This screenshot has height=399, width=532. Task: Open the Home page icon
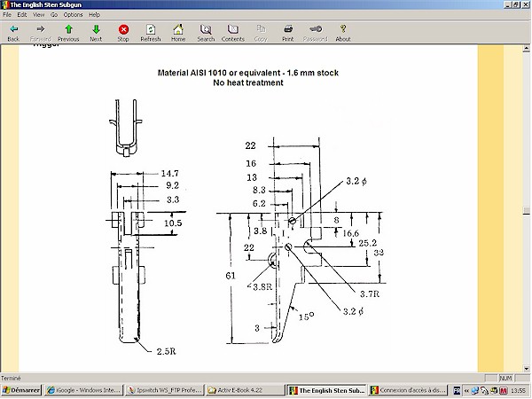coord(178,29)
